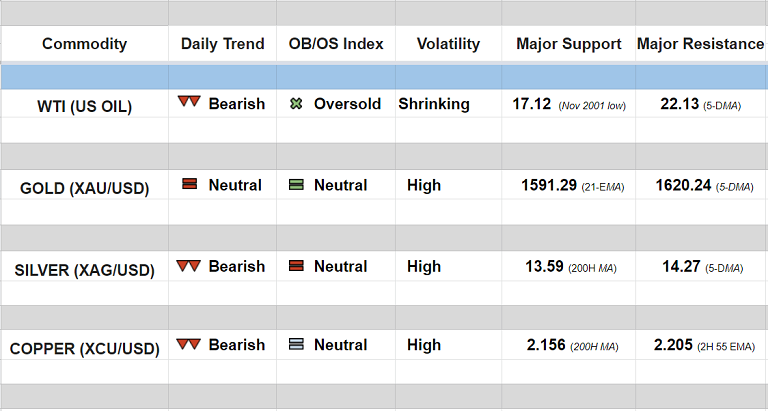Click Copper's gray neutral OB/OS icon

(x=296, y=345)
